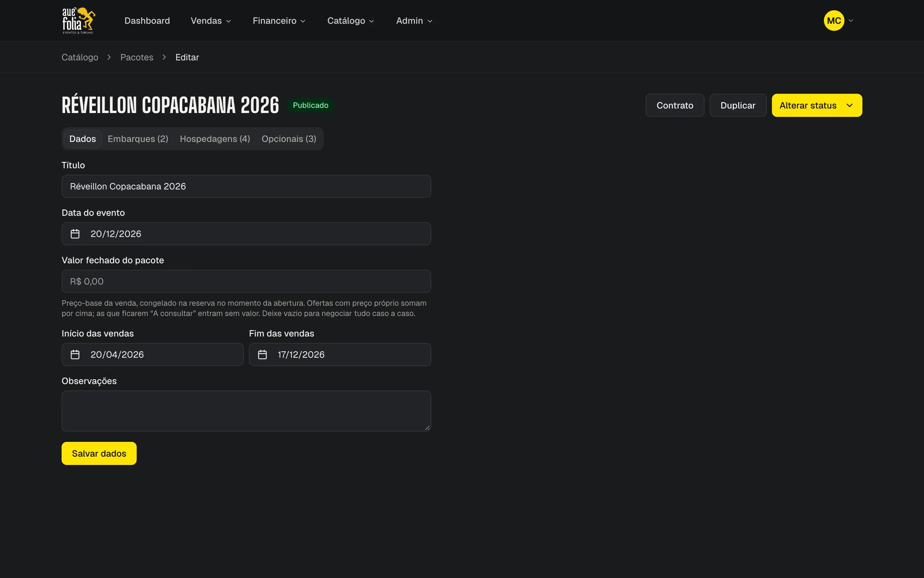Grab the Observações resize handle
The height and width of the screenshot is (578, 924).
[427, 428]
